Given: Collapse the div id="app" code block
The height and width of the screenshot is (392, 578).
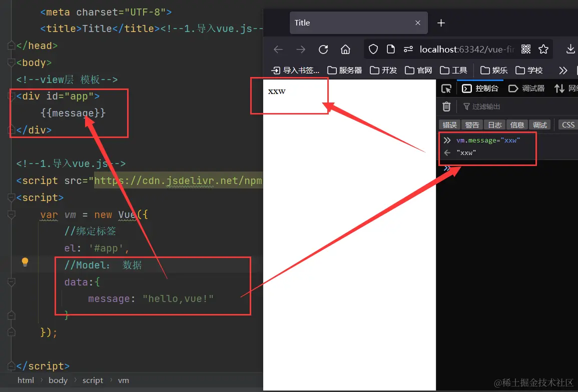Looking at the screenshot, I should click(12, 96).
